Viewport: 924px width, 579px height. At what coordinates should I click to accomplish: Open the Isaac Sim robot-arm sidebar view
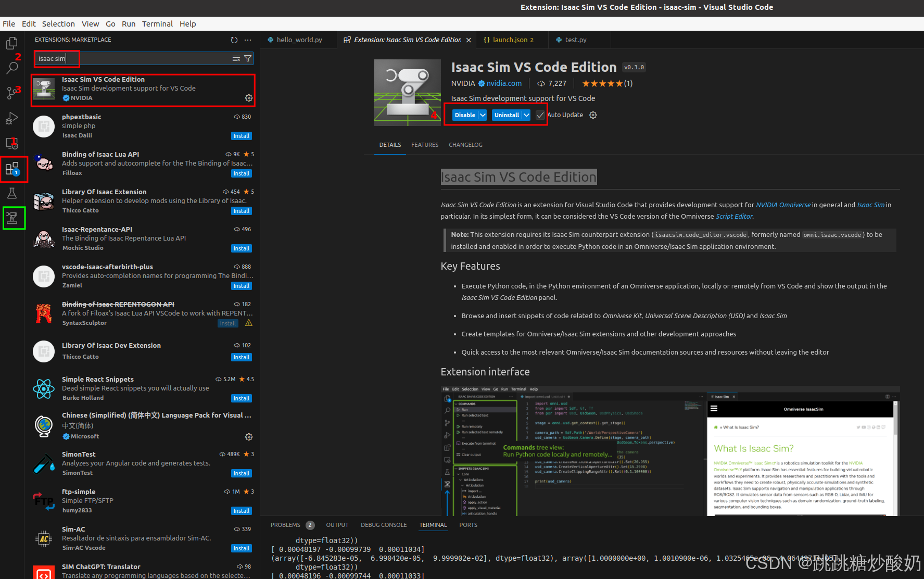tap(14, 218)
